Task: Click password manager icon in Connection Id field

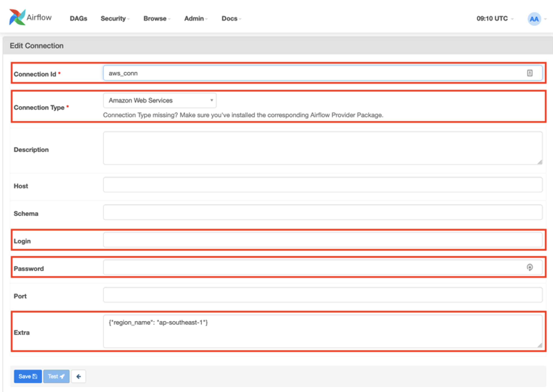Action: pyautogui.click(x=530, y=73)
